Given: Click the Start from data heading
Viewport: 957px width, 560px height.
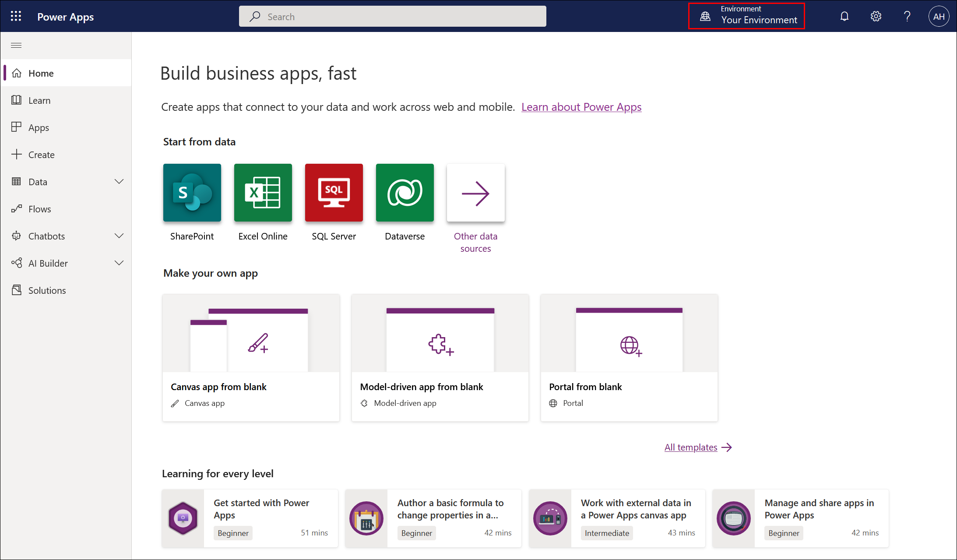Looking at the screenshot, I should [x=199, y=142].
